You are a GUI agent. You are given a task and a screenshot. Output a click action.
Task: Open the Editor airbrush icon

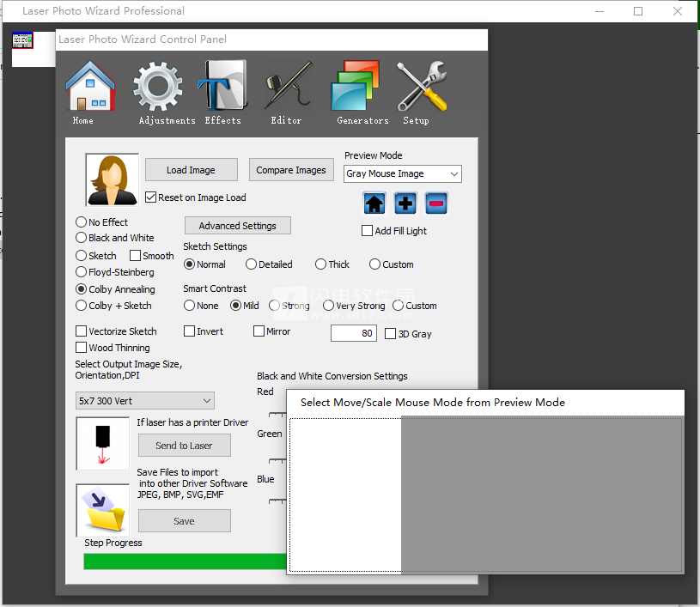click(x=288, y=85)
